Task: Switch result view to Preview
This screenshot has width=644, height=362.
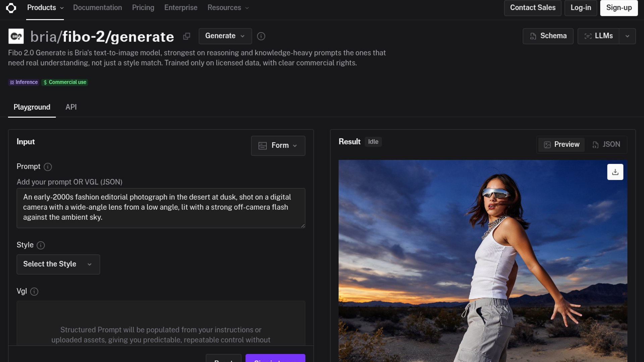Action: [x=561, y=144]
